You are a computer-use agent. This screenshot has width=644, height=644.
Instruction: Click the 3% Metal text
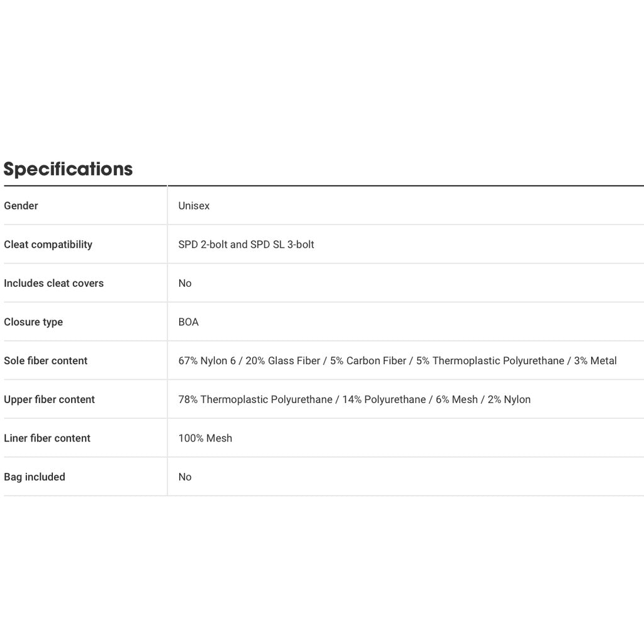(595, 361)
